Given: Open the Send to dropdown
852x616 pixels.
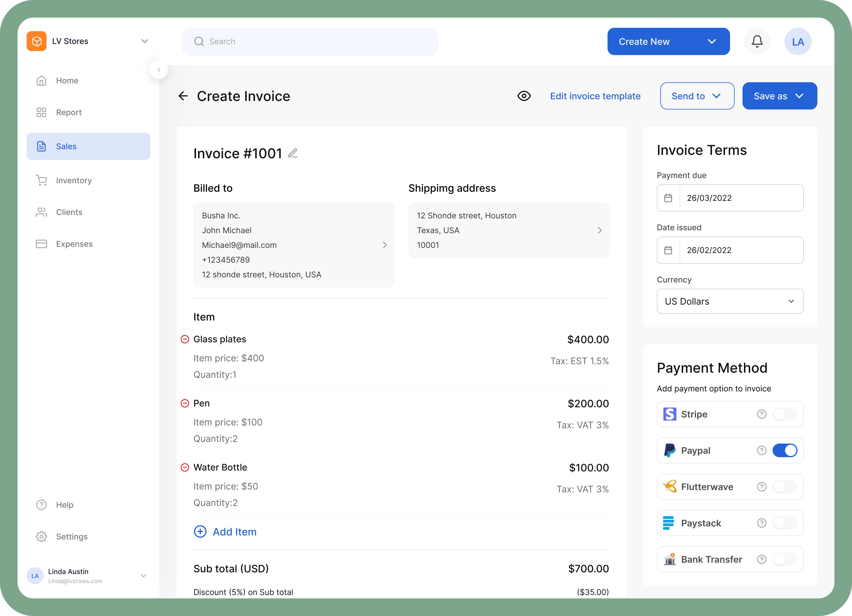Looking at the screenshot, I should point(697,96).
